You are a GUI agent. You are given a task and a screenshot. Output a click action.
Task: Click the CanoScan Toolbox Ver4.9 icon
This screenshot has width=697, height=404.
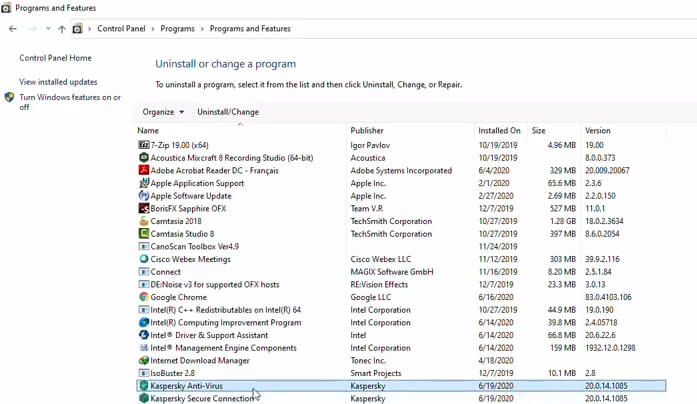point(144,246)
